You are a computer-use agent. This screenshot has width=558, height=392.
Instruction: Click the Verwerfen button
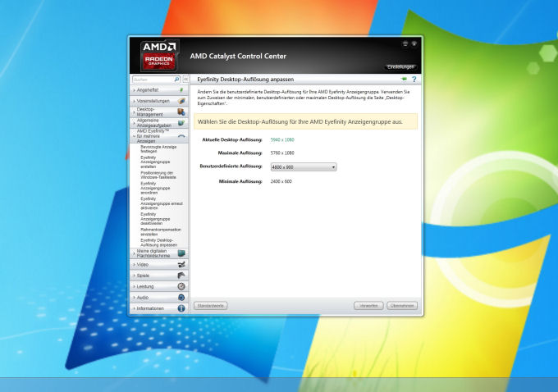point(368,306)
